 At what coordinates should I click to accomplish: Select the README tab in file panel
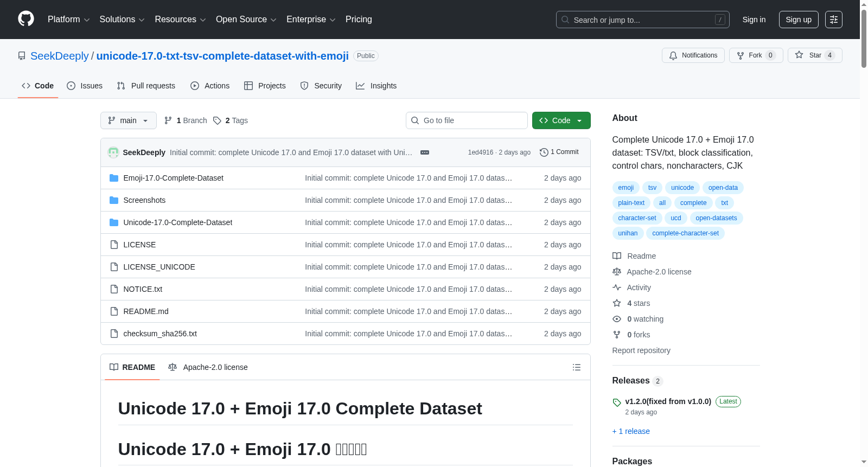[132, 367]
